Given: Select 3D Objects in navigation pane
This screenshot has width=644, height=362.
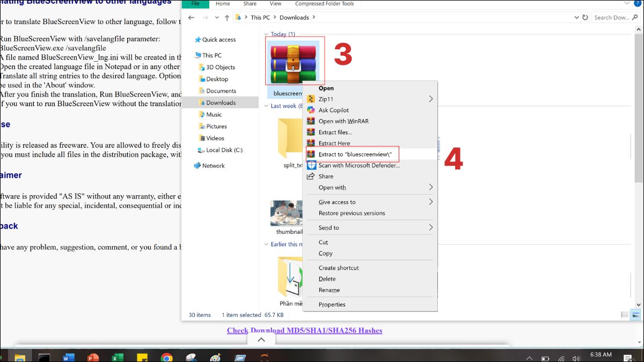Looking at the screenshot, I should point(221,67).
